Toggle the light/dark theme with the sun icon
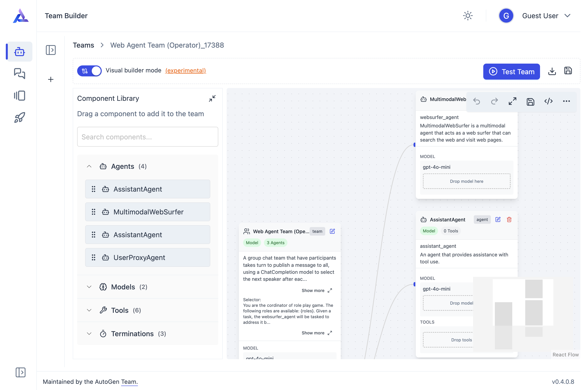The image size is (588, 390). tap(467, 15)
